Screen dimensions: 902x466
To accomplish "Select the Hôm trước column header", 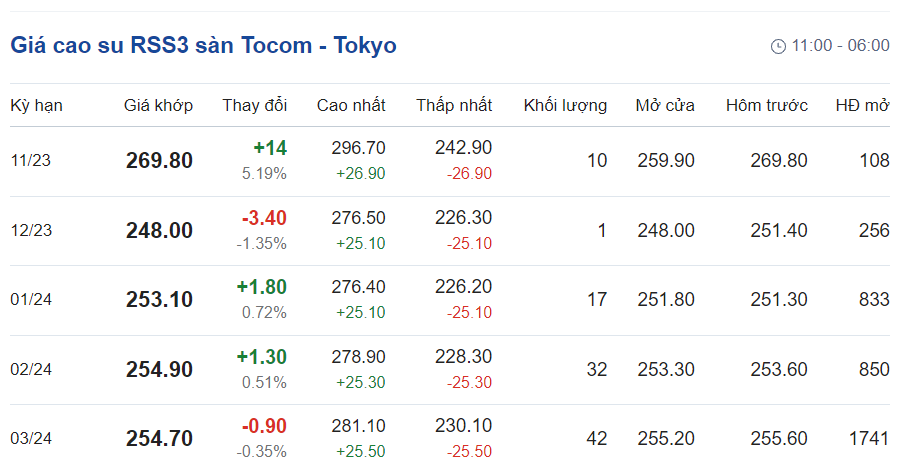I will [767, 105].
